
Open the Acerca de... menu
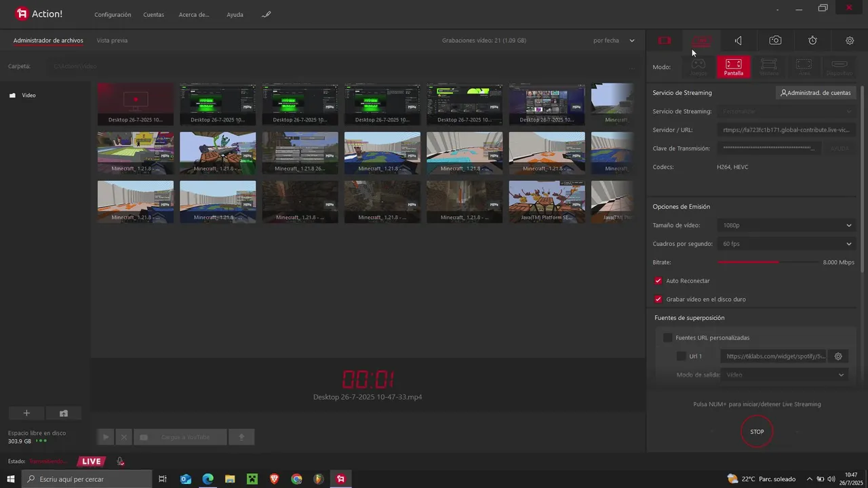pos(194,14)
